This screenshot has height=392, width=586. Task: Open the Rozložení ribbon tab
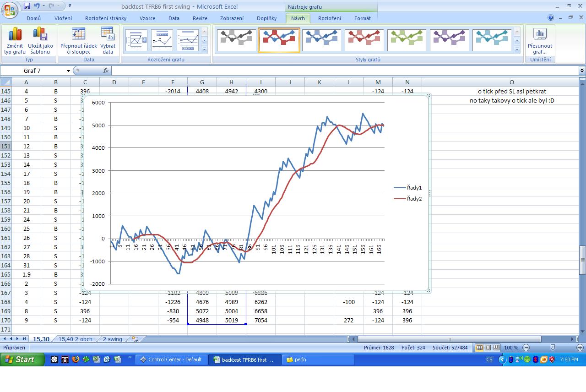click(x=329, y=18)
